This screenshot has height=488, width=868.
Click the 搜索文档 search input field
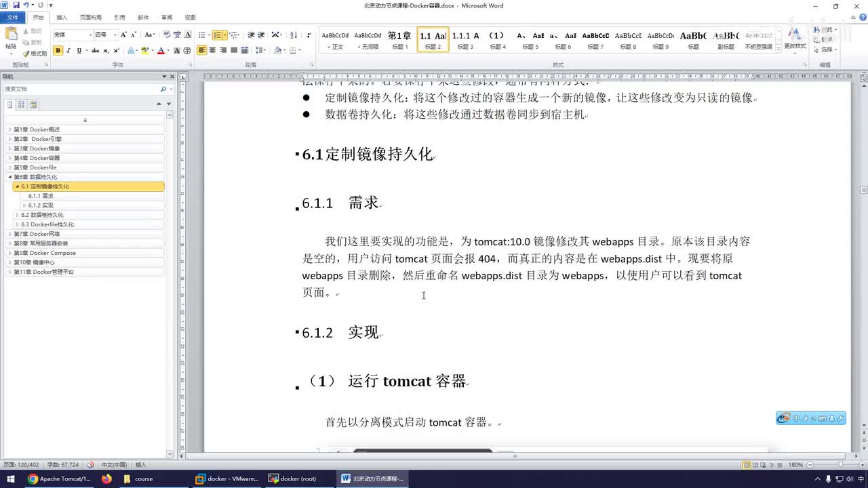tap(81, 89)
